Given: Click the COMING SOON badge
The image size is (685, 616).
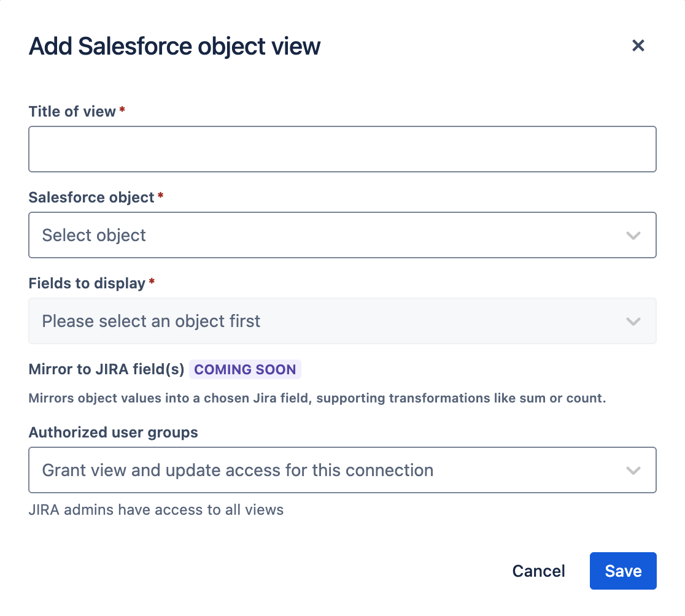Looking at the screenshot, I should 245,369.
